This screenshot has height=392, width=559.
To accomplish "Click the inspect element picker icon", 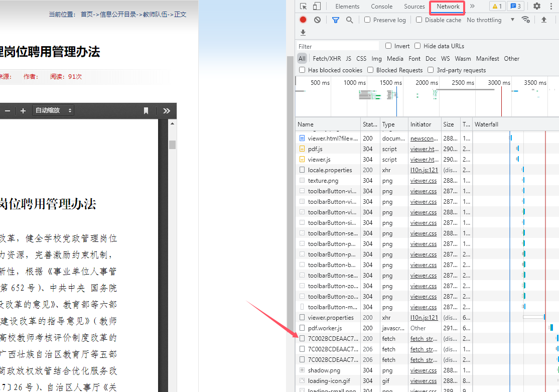I will click(304, 7).
